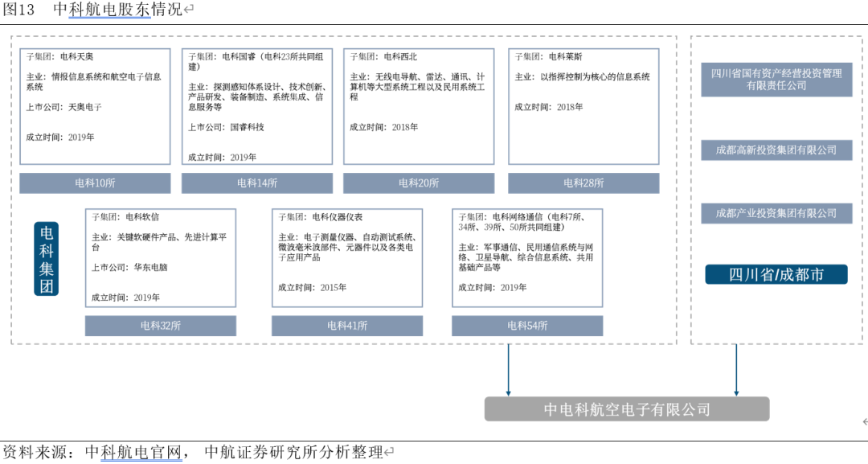Viewport: 868px width, 464px height.
Task: Click the 电科14所 box
Action: [x=257, y=183]
